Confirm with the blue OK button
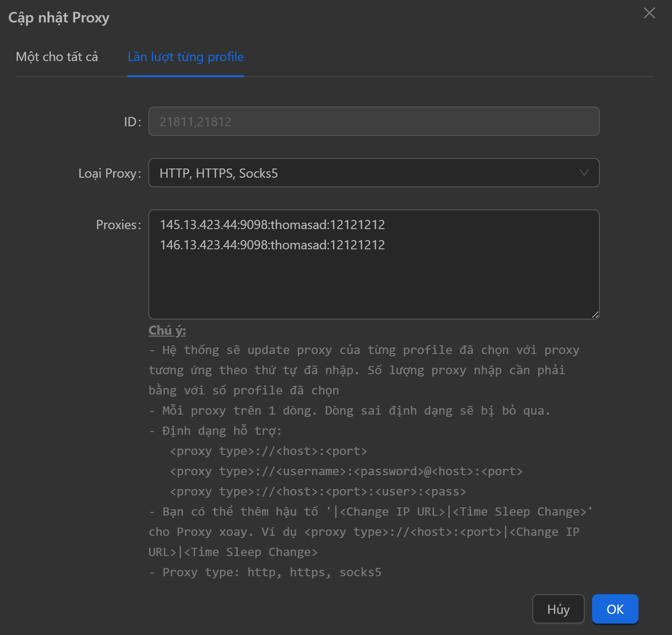 pos(615,609)
